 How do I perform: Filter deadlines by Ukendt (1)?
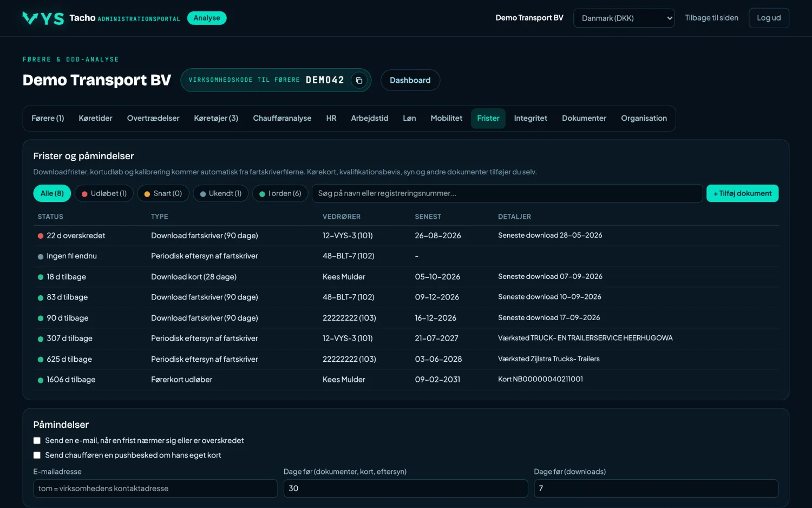[x=221, y=193]
